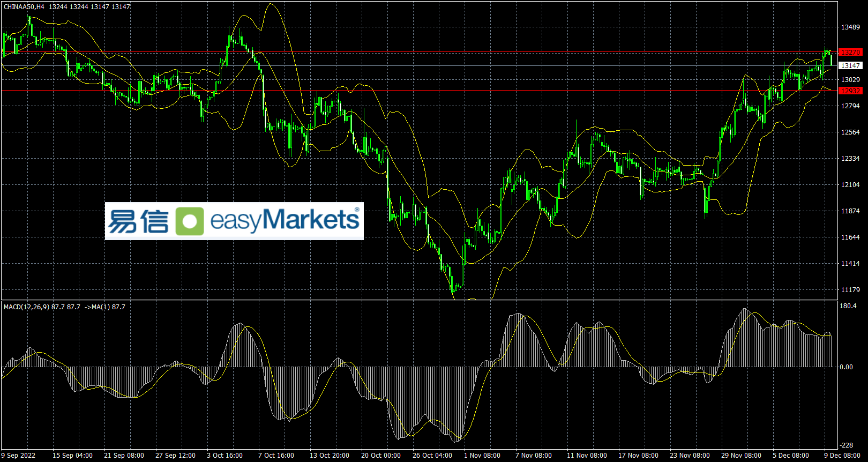Viewport: 868px width, 462px height.
Task: Click the 11 Nov 08:00 time label
Action: (587, 456)
